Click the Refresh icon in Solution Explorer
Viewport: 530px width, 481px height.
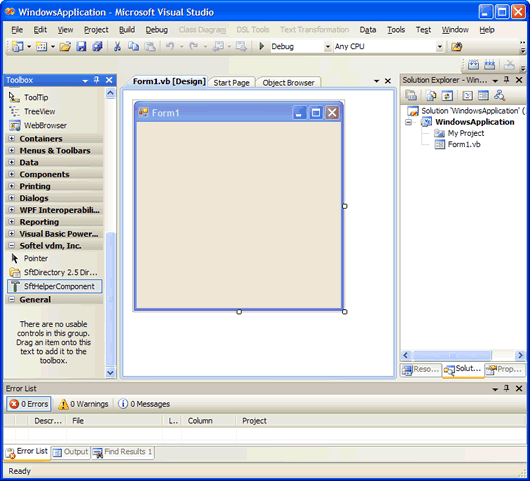pyautogui.click(x=447, y=96)
